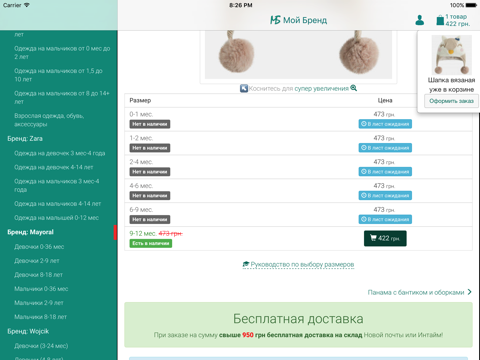This screenshot has width=480, height=360.
Task: Open Mayoral Мальчики 8-18 лет
Action: pos(40,317)
